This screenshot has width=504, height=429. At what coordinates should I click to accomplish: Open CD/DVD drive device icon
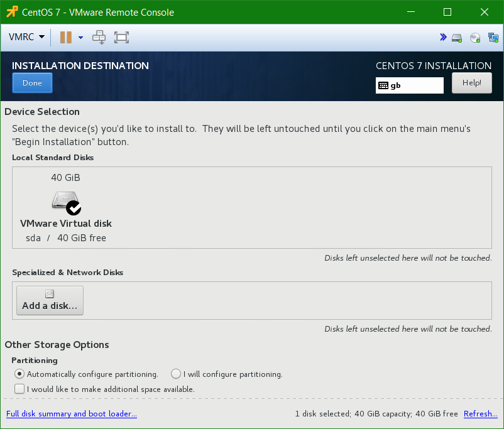click(475, 38)
